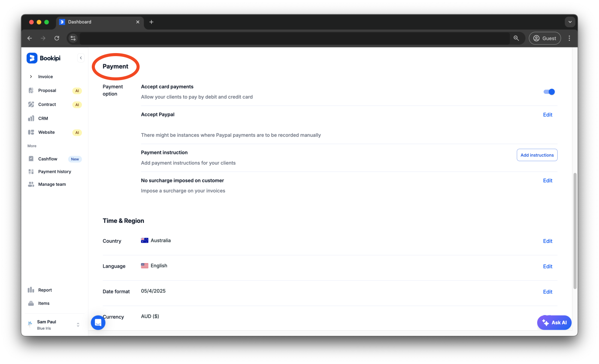
Task: Open the CRM section icon
Action: (x=31, y=118)
